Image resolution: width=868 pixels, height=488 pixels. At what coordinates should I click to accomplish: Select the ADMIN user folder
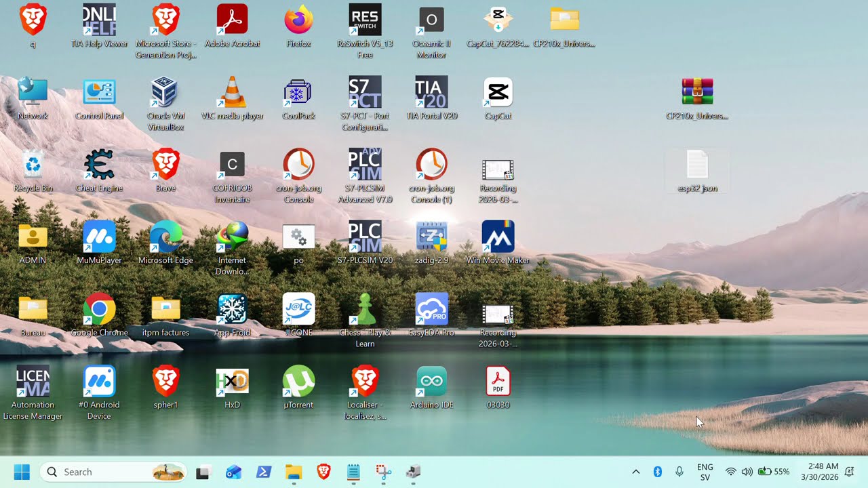tap(33, 243)
